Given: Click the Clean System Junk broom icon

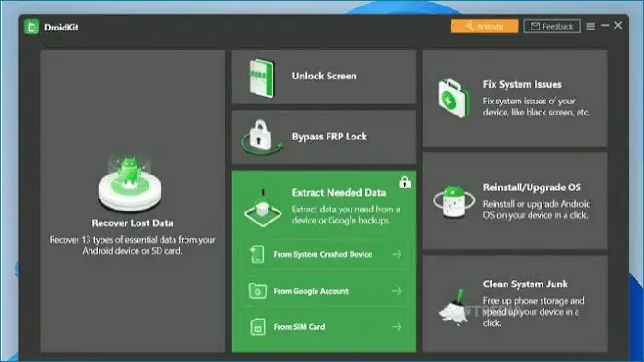Looking at the screenshot, I should pos(453,308).
